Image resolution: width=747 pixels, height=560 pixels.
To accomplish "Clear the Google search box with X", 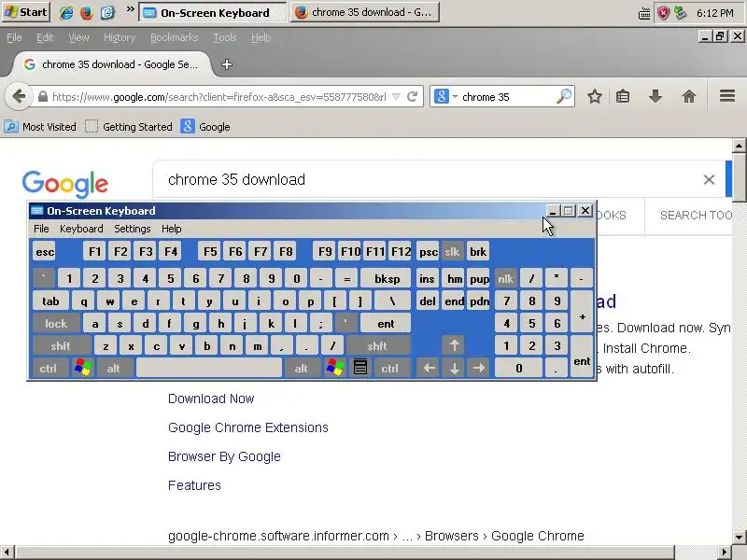I will 709,179.
